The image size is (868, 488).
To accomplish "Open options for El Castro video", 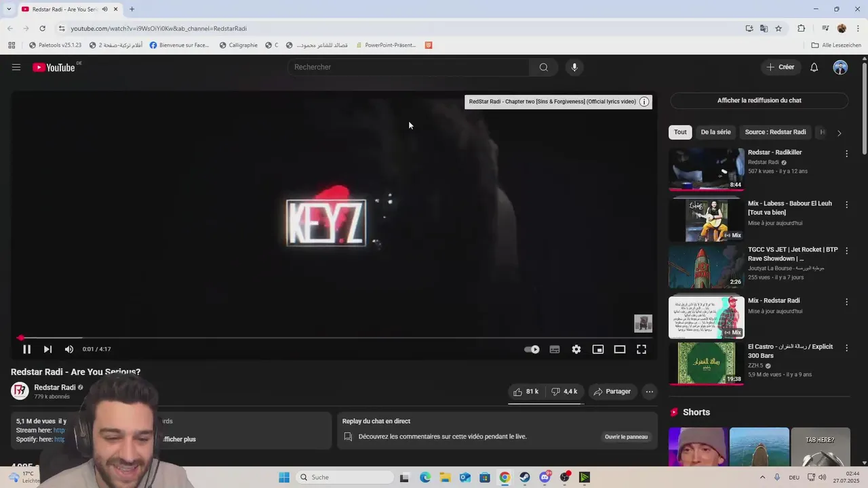I will click(846, 348).
